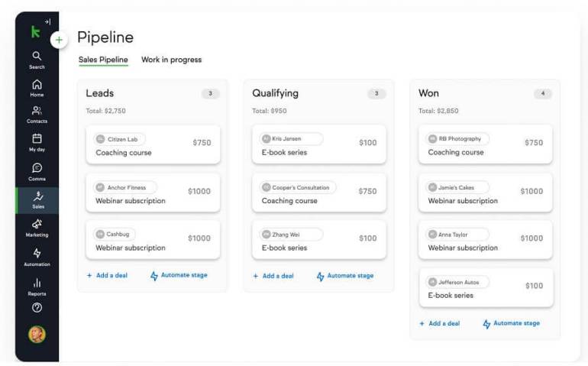The width and height of the screenshot is (588, 366).
Task: Go to Home in sidebar
Action: tap(37, 87)
